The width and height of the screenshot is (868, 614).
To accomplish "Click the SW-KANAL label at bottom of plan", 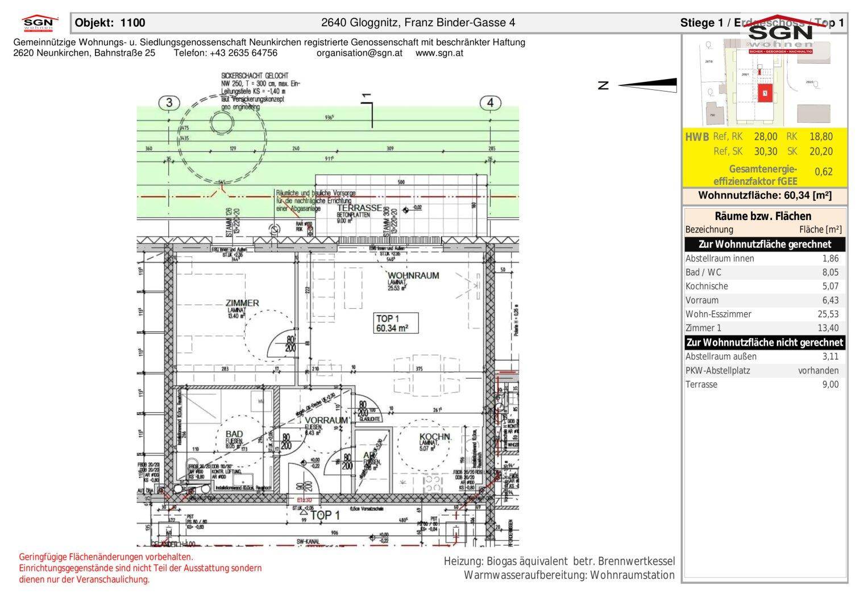I will (x=309, y=542).
